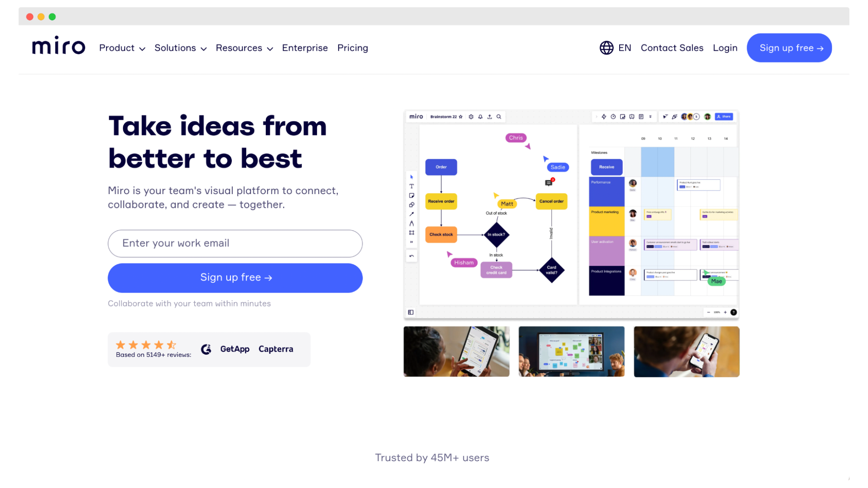This screenshot has height=488, width=868.
Task: Open the Pricing page link
Action: click(353, 48)
